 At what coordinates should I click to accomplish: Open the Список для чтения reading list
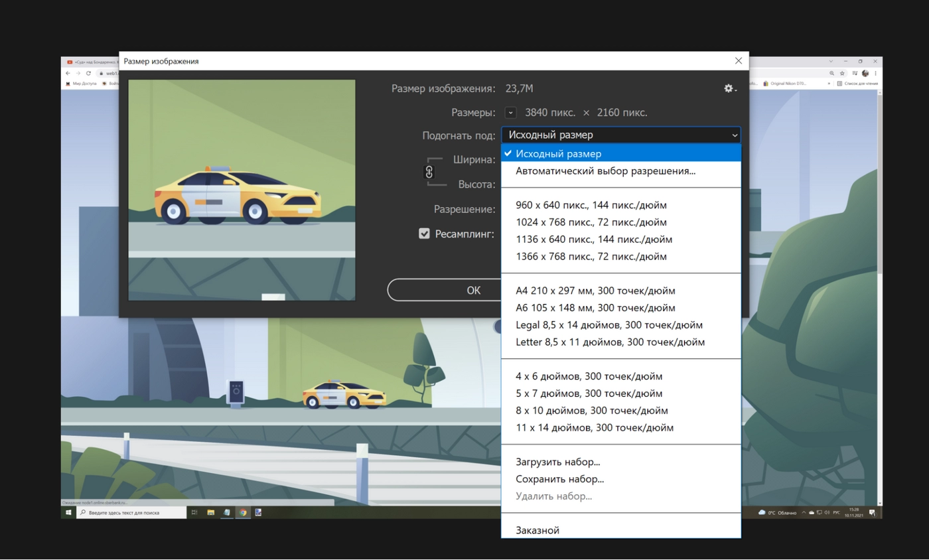point(857,84)
